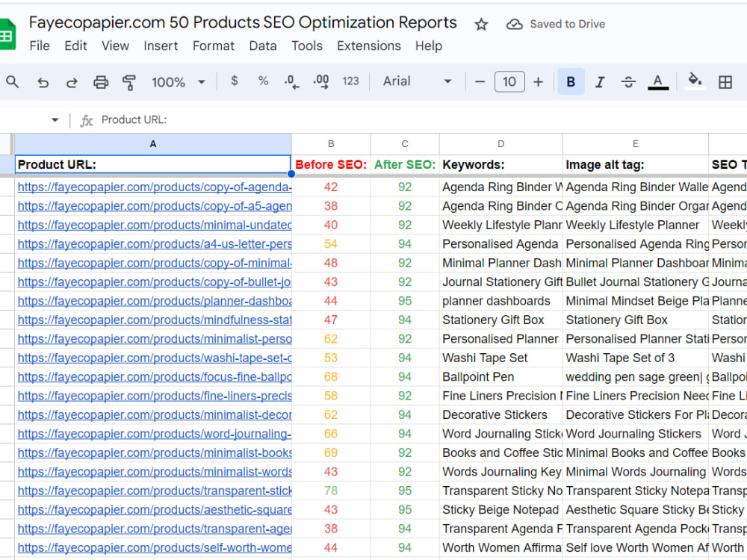Open the Edit menu
The width and height of the screenshot is (747, 560).
click(75, 46)
